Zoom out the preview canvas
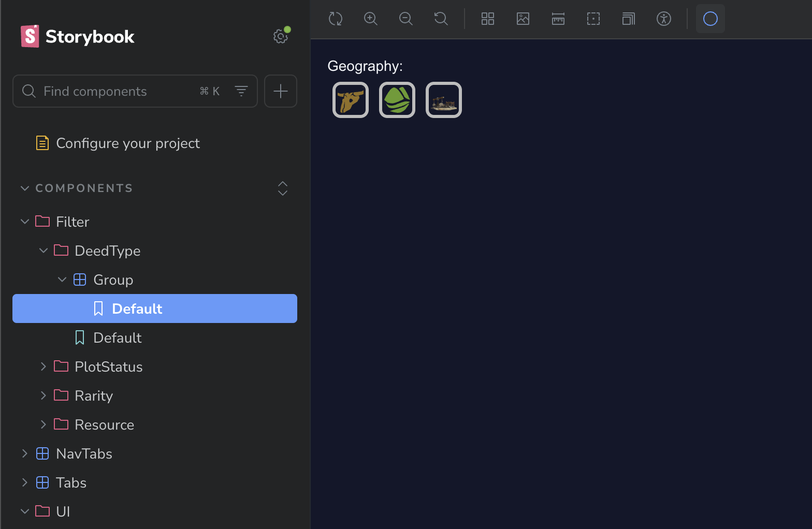 [406, 19]
